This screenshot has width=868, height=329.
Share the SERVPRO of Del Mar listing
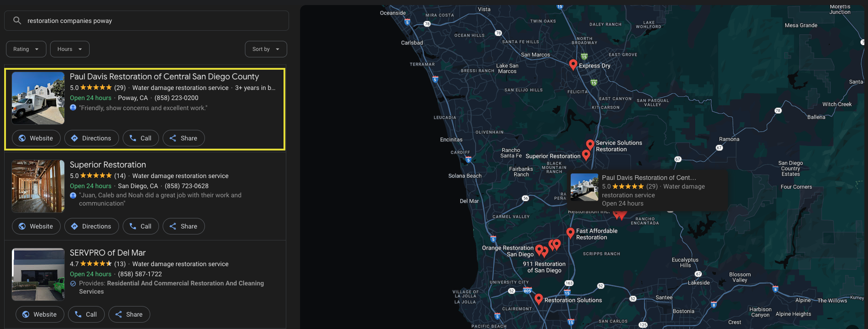pyautogui.click(x=129, y=314)
